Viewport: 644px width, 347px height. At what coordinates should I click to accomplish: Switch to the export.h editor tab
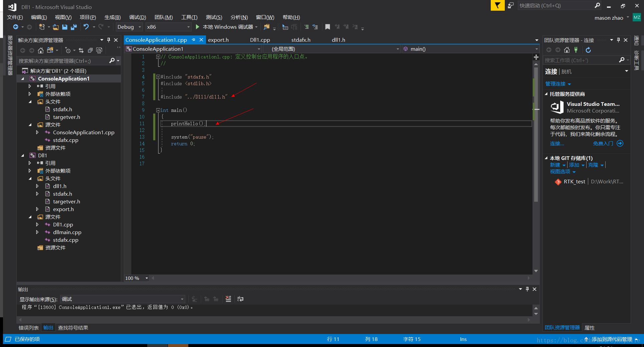[218, 40]
